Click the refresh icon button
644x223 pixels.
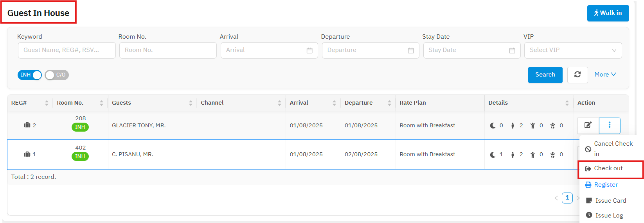pos(577,75)
